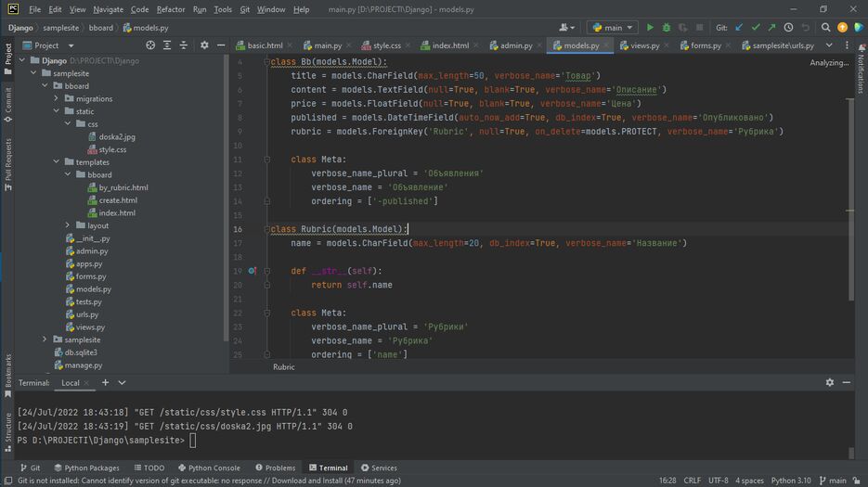This screenshot has width=868, height=487.
Task: Collapse the Django project root
Action: (22, 60)
